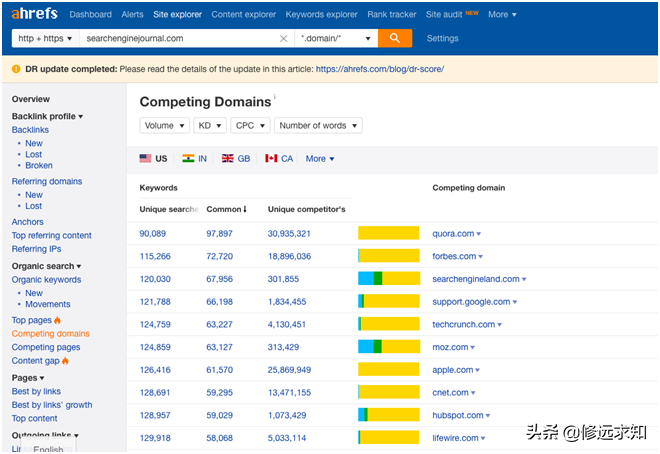Go to the Dashboard tab
The width and height of the screenshot is (660, 454).
coord(90,14)
